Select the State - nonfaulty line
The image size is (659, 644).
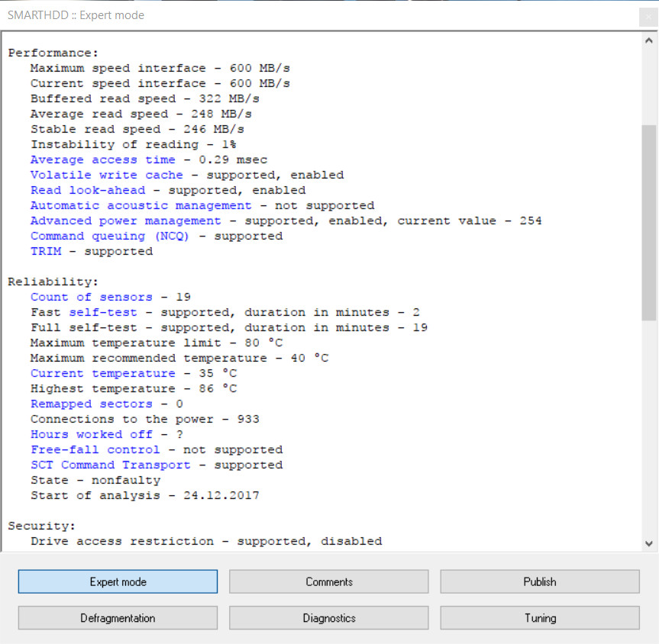[95, 480]
